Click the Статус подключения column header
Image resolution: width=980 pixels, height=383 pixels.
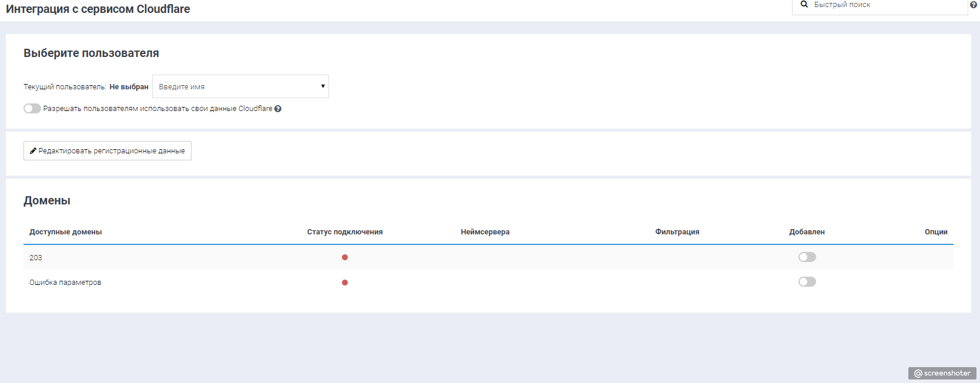(345, 232)
